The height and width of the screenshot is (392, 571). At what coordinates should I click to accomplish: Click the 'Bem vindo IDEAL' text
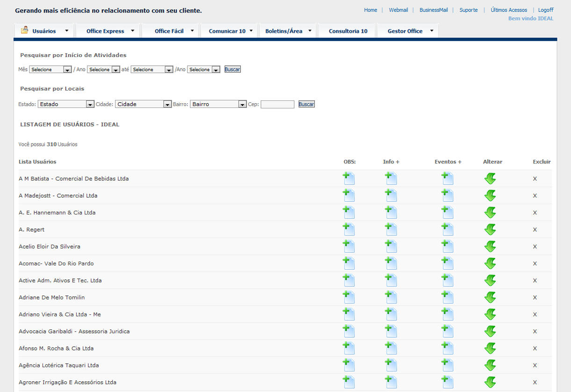(531, 18)
